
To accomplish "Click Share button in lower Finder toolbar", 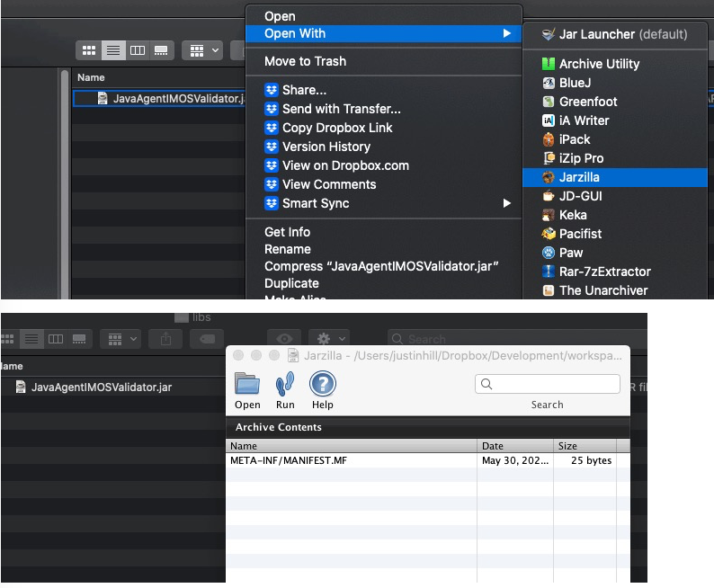I will [x=165, y=339].
